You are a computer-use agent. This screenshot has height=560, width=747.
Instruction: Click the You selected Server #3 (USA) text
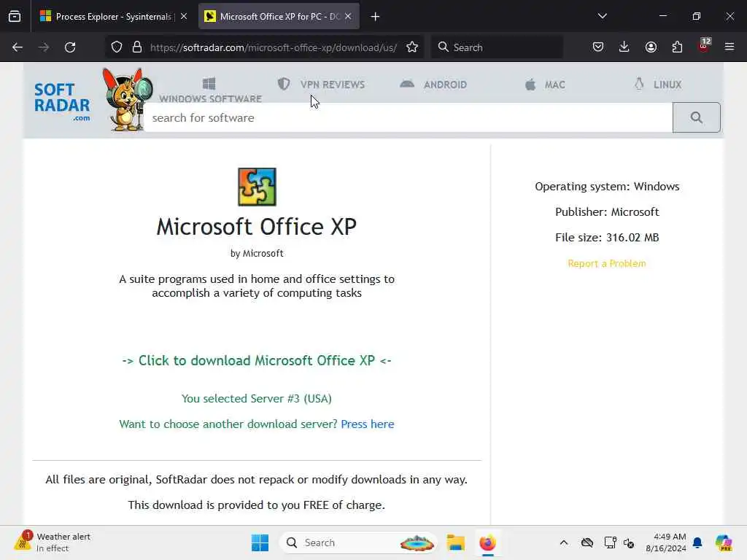click(256, 398)
